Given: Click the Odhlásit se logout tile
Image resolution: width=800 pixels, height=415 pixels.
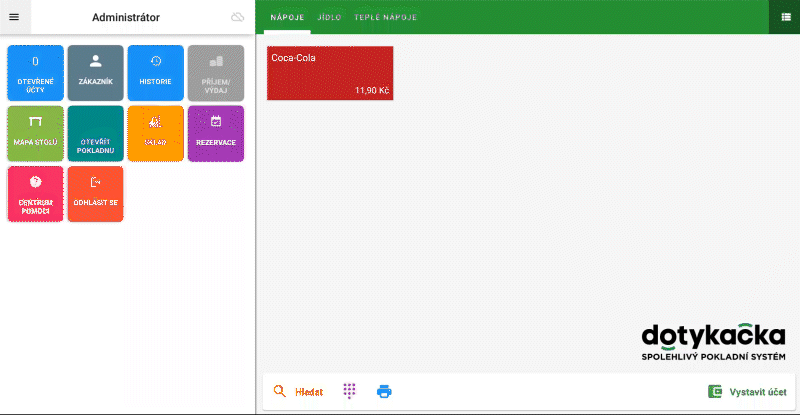Looking at the screenshot, I should pyautogui.click(x=95, y=193).
